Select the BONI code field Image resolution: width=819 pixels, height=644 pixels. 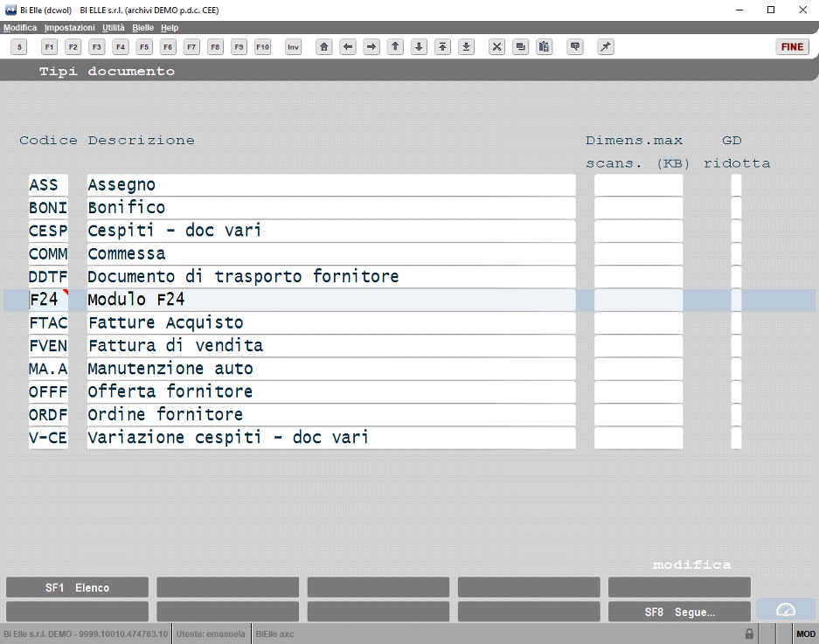48,208
